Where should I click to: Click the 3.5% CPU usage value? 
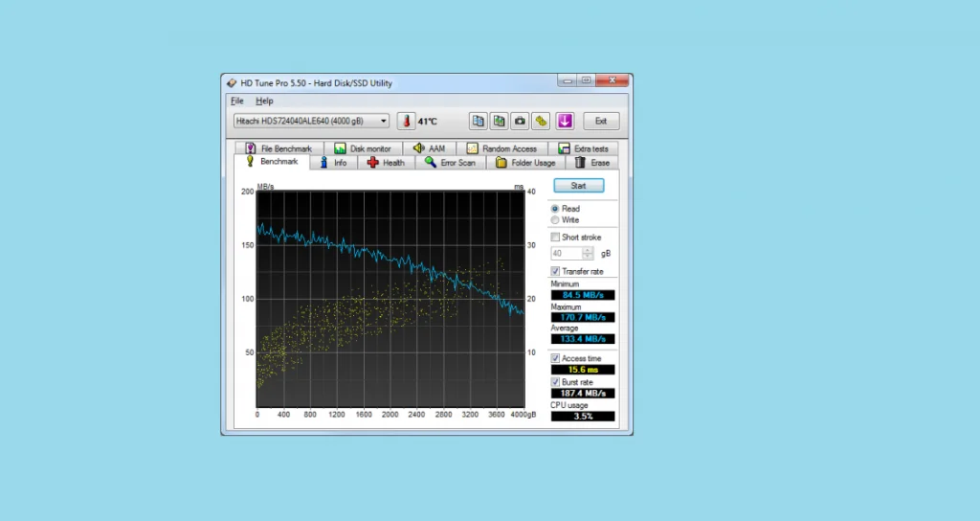pos(583,417)
